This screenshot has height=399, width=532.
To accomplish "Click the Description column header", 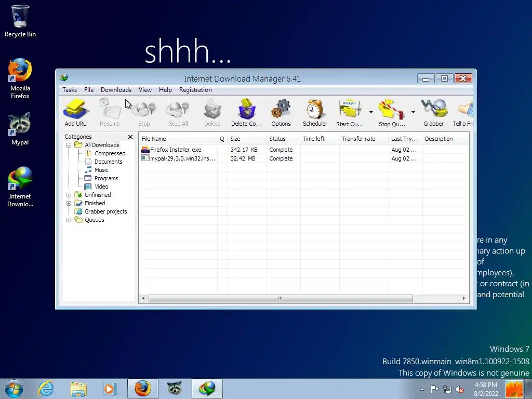I will [445, 139].
